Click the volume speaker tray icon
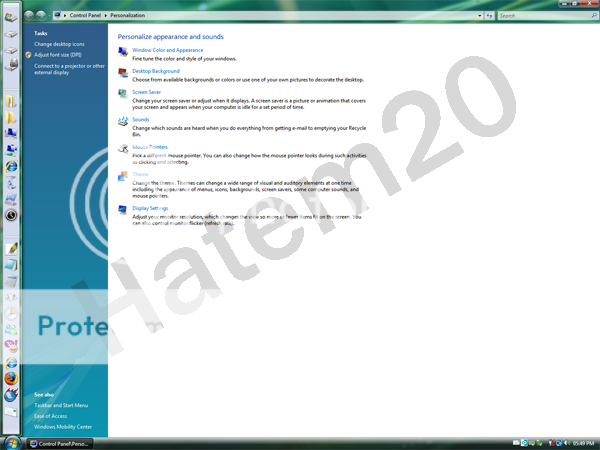This screenshot has width=600, height=450. [567, 443]
